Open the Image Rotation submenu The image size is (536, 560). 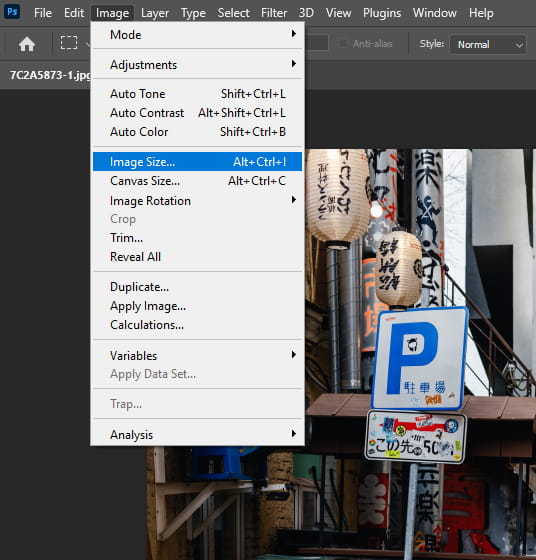pos(197,200)
